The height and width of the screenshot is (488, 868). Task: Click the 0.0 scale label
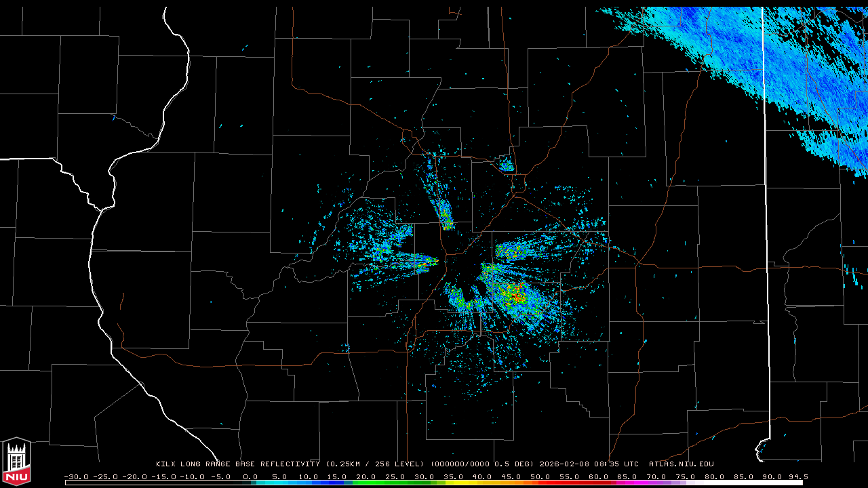coord(250,476)
